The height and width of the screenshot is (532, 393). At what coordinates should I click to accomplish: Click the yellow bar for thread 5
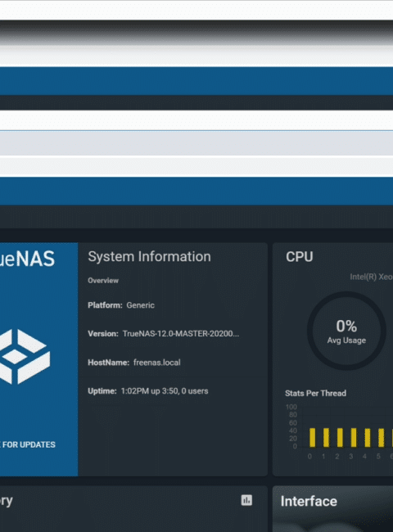(381, 437)
